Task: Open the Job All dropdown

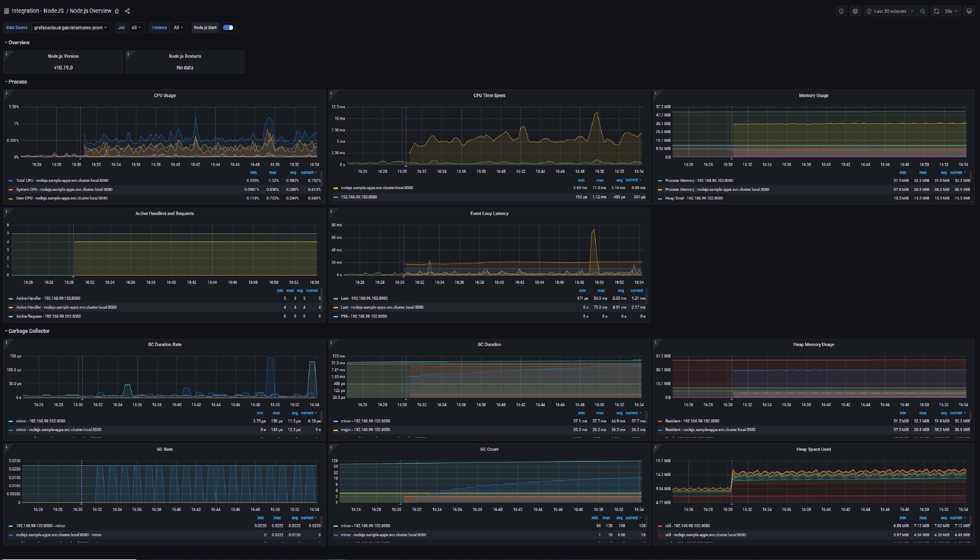Action: coord(136,27)
